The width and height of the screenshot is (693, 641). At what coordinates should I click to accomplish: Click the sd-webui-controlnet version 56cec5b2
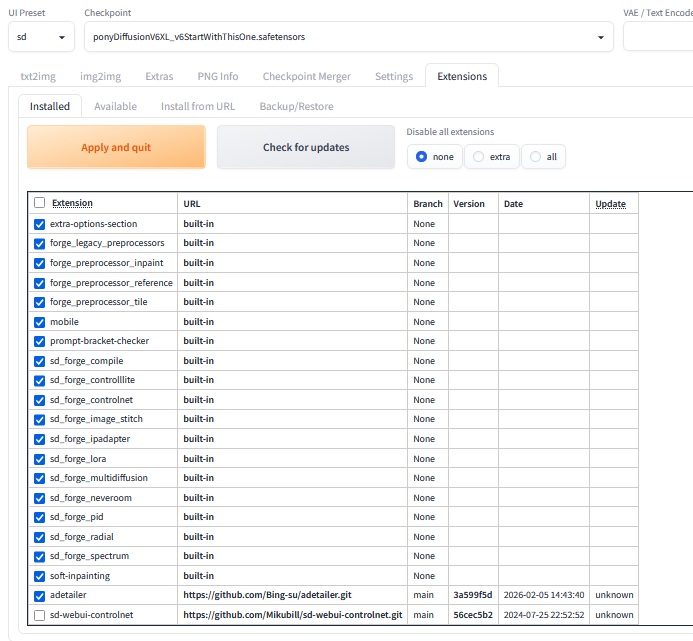(x=473, y=615)
